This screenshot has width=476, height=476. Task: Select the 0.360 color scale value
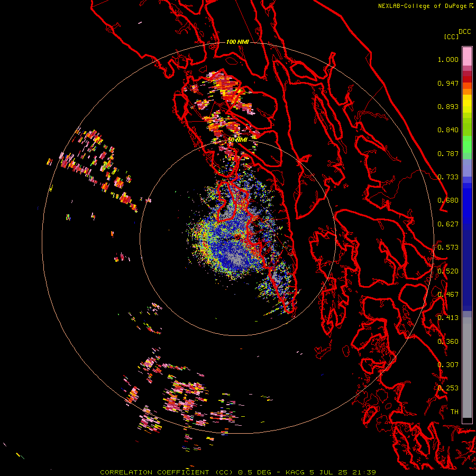[x=448, y=342]
